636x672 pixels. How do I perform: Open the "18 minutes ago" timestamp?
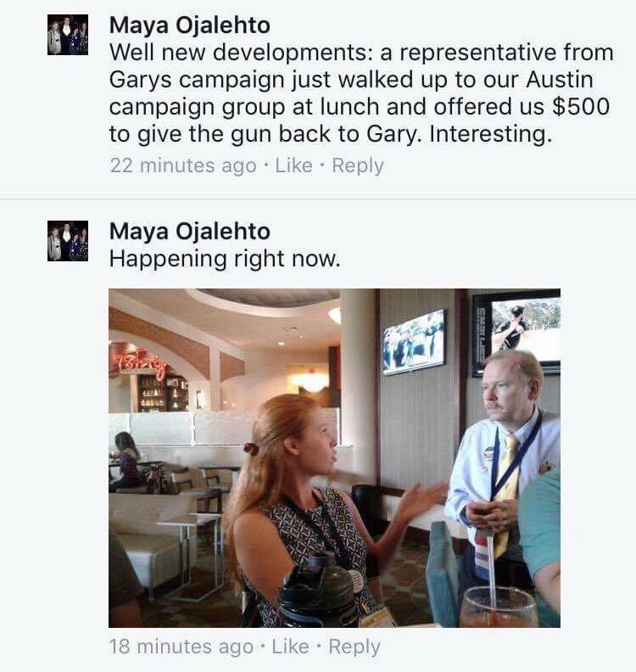point(181,647)
